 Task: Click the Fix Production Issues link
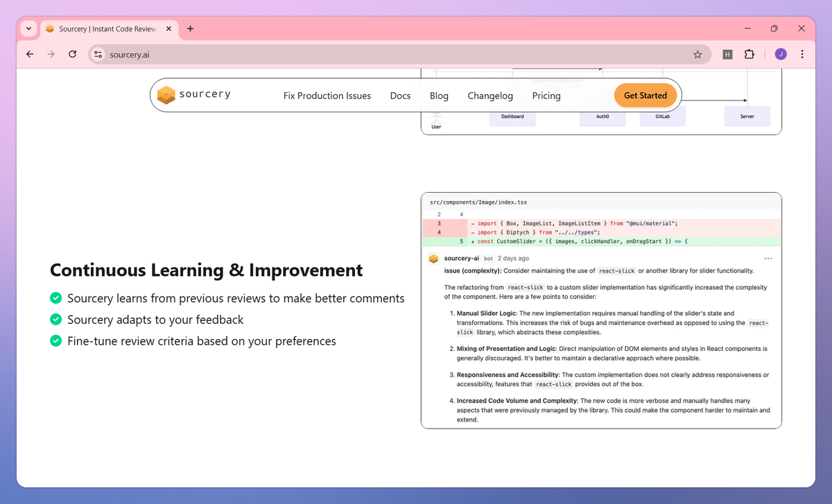click(327, 96)
